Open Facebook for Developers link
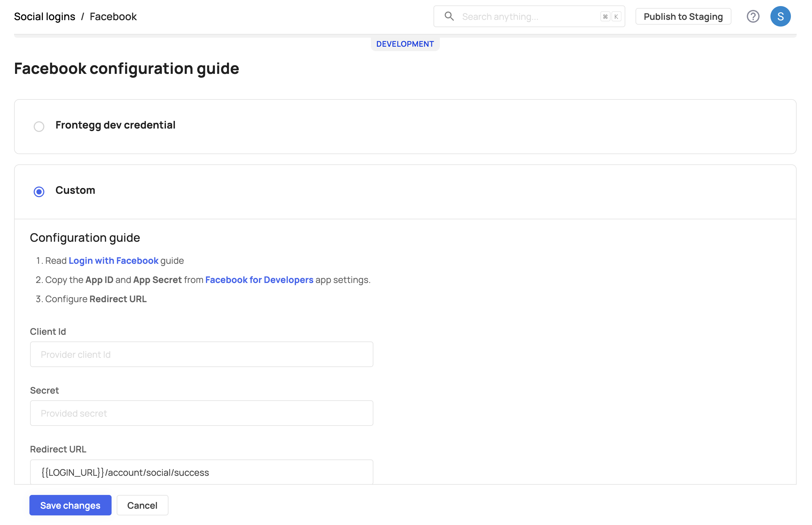Image resolution: width=812 pixels, height=525 pixels. pos(259,279)
